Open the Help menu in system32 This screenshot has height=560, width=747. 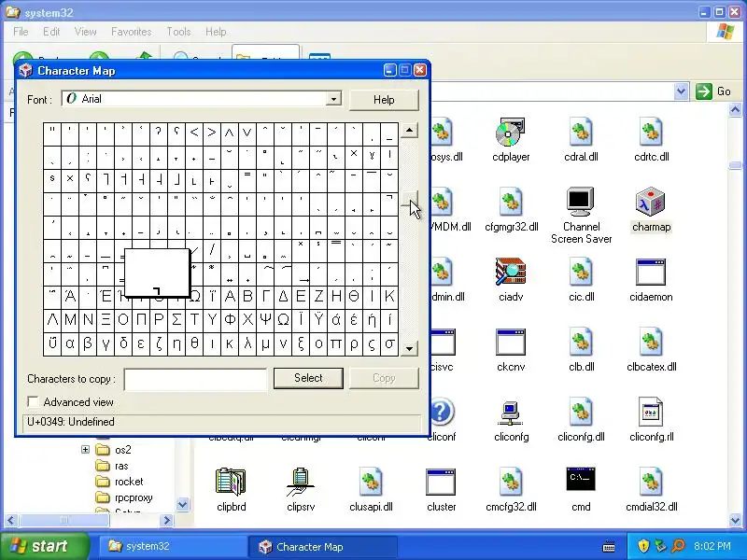click(x=216, y=32)
